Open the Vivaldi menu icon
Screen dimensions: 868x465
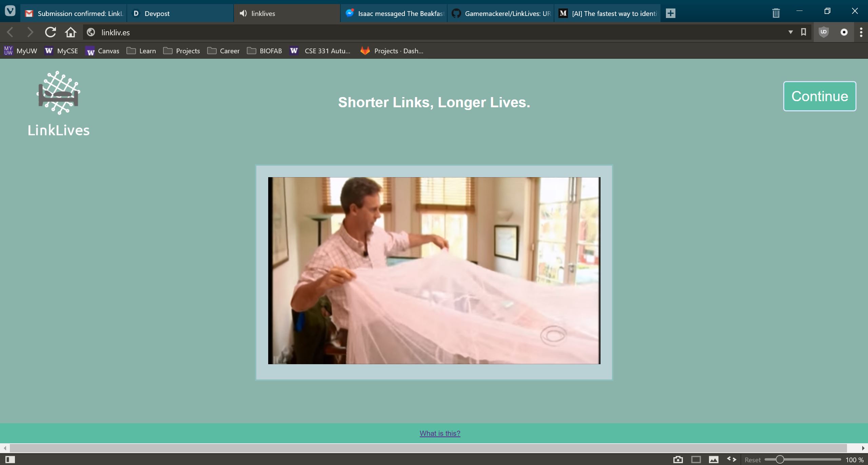point(10,11)
